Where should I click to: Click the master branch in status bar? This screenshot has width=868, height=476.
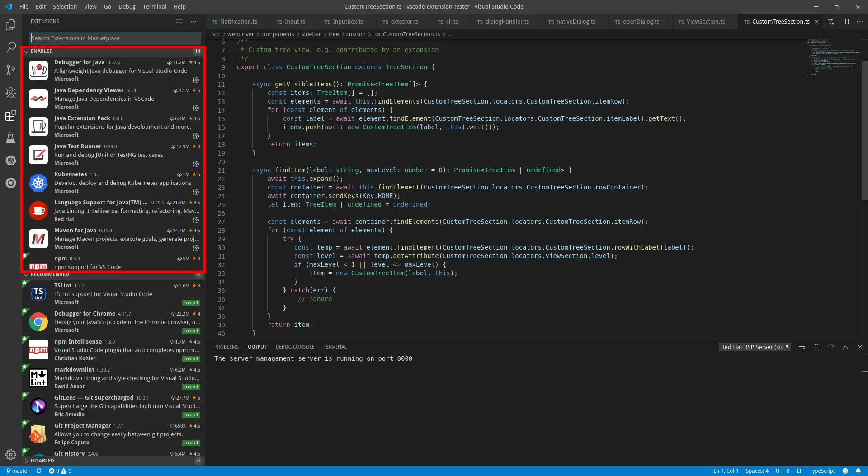pyautogui.click(x=18, y=471)
